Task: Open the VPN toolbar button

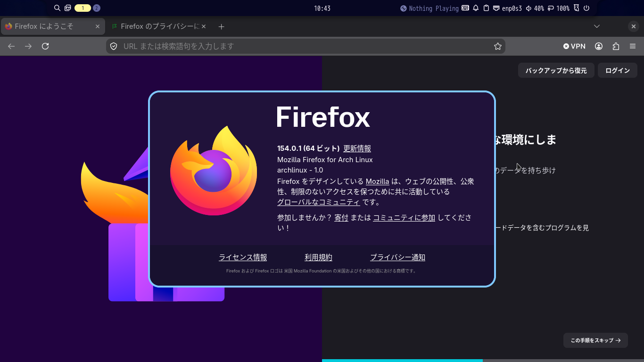Action: pos(574,46)
